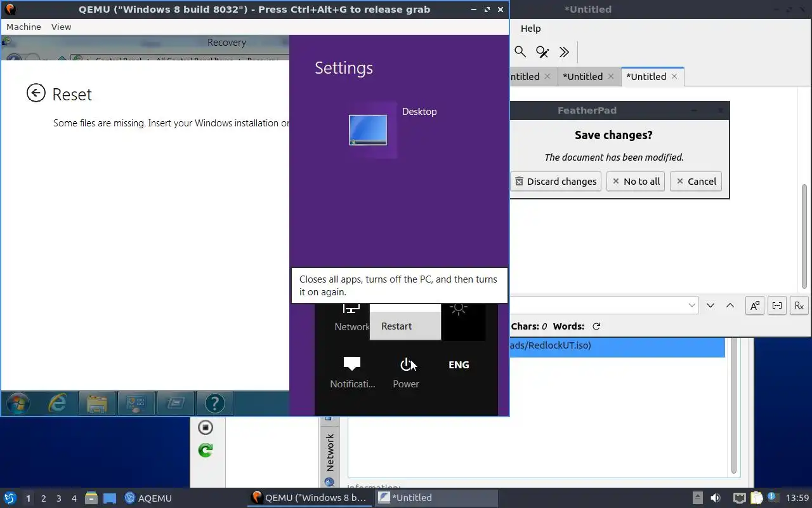Click the clipboard manager tray icon

point(756,498)
